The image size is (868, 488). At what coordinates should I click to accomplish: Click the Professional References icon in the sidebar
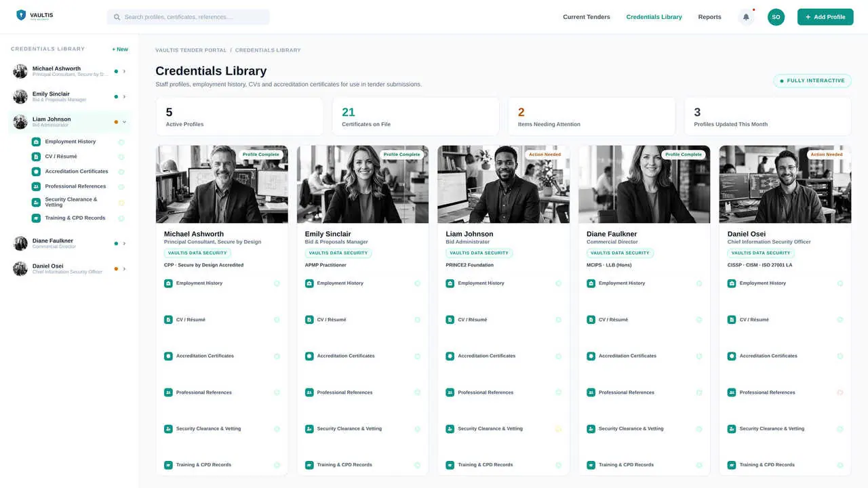pos(36,186)
